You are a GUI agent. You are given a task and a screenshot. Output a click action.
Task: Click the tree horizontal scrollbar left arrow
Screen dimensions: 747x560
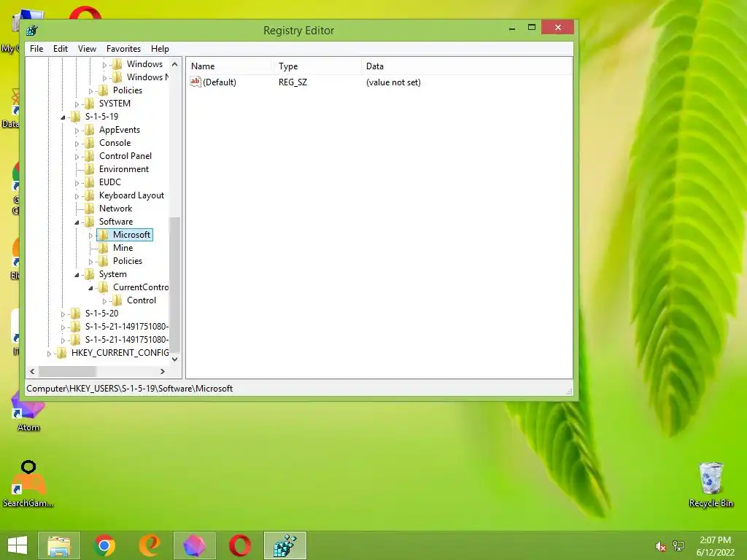32,371
